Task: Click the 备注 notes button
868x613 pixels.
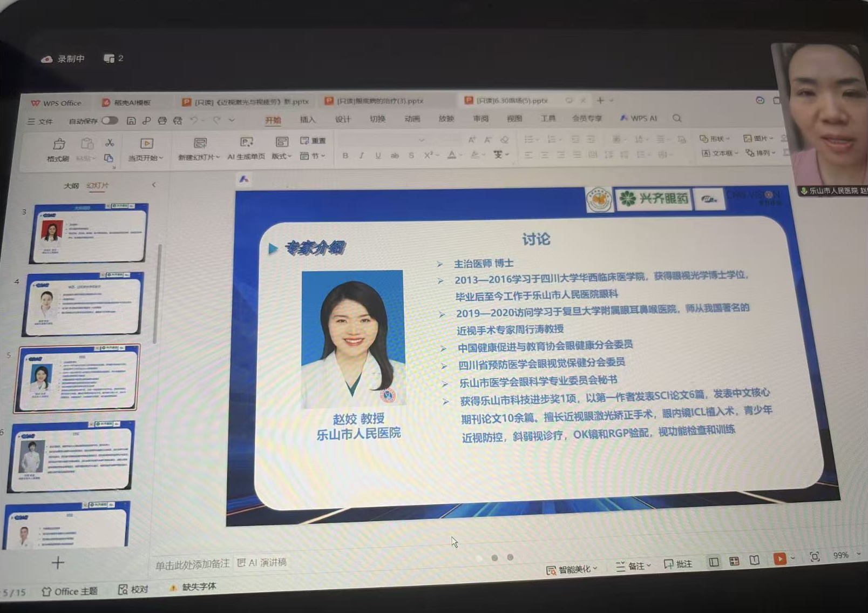Action: pos(634,566)
